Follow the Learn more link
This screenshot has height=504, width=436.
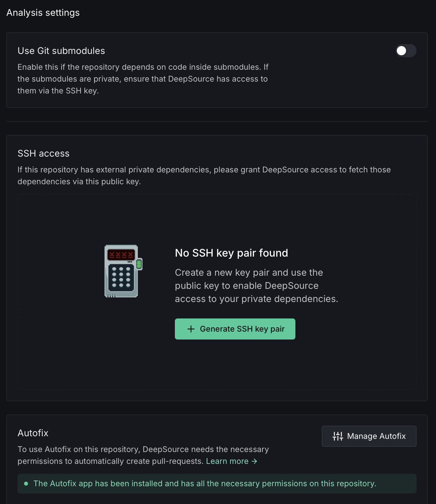pos(227,461)
